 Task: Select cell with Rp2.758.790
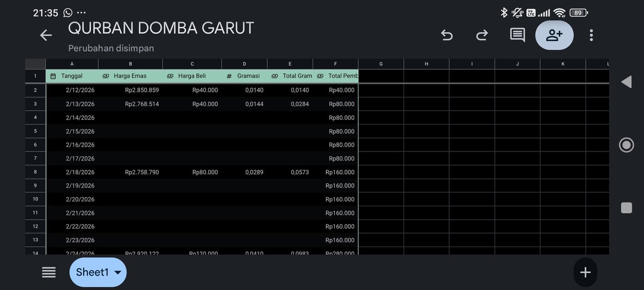(x=130, y=172)
